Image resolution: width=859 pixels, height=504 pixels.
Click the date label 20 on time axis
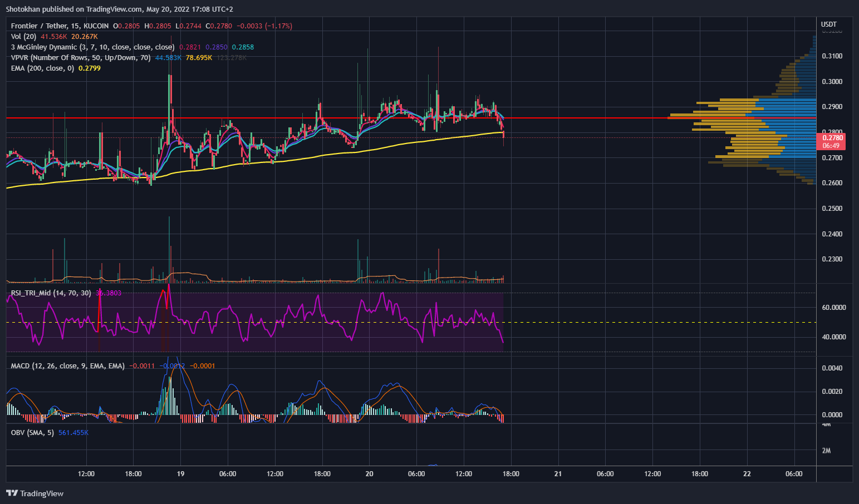click(x=369, y=474)
